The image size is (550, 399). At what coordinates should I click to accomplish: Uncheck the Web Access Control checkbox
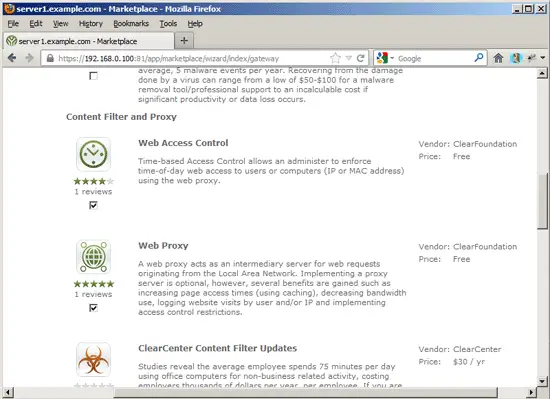(x=93, y=205)
